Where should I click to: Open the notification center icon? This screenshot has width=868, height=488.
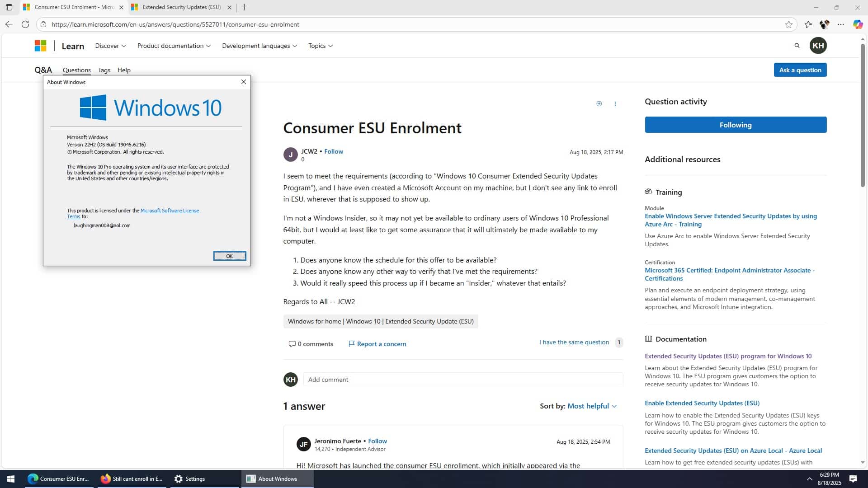point(853,479)
